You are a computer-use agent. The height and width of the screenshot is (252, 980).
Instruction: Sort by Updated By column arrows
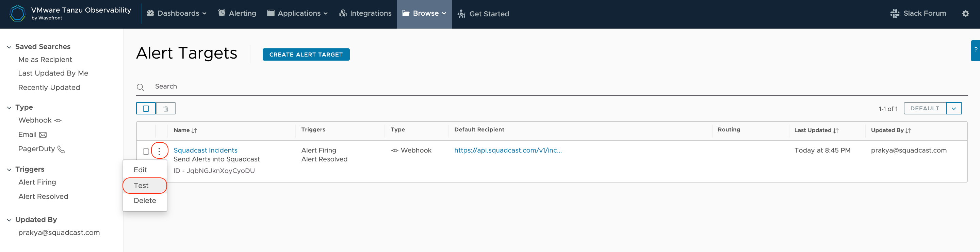pyautogui.click(x=908, y=130)
